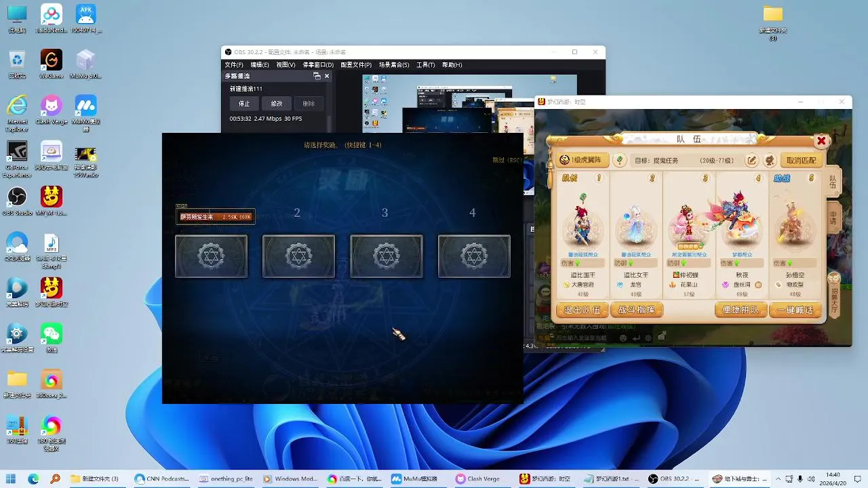The image size is (868, 488).
Task: Undock the OBS 多路推流 panel
Action: point(317,77)
